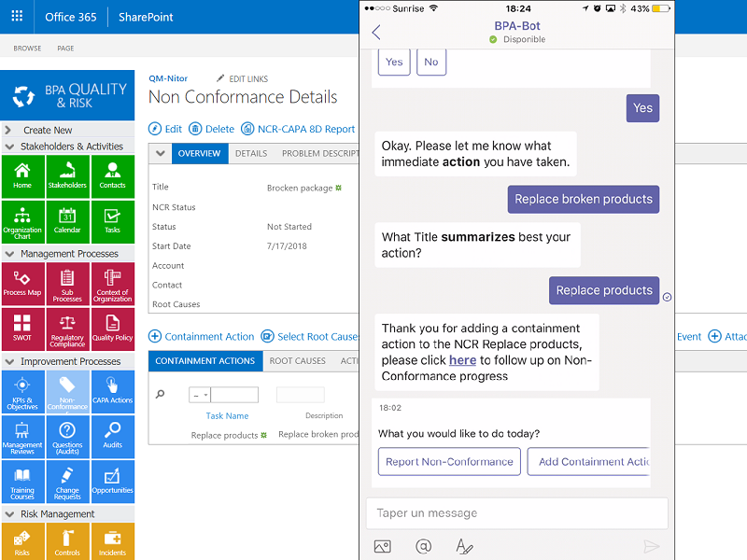Screen dimensions: 747x560
Task: Open the Tasks tile
Action: (112, 222)
